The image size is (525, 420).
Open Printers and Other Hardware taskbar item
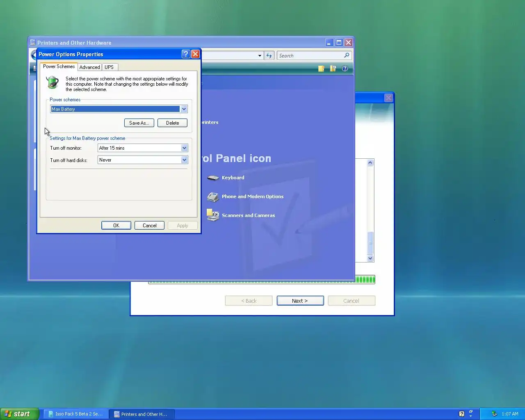[142, 414]
